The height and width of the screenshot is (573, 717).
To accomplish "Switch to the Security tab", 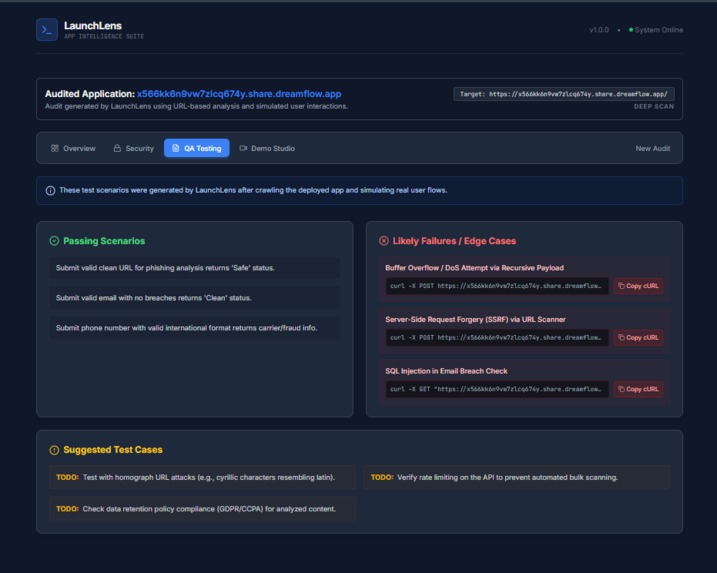I will pyautogui.click(x=134, y=148).
